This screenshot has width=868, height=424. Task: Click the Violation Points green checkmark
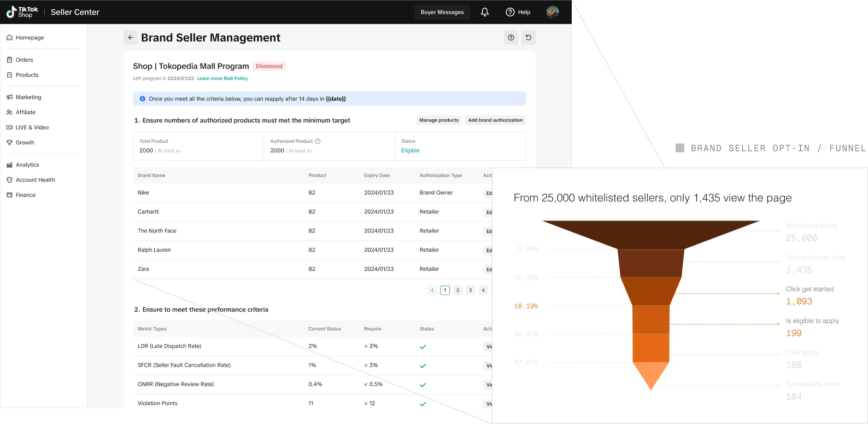point(423,404)
